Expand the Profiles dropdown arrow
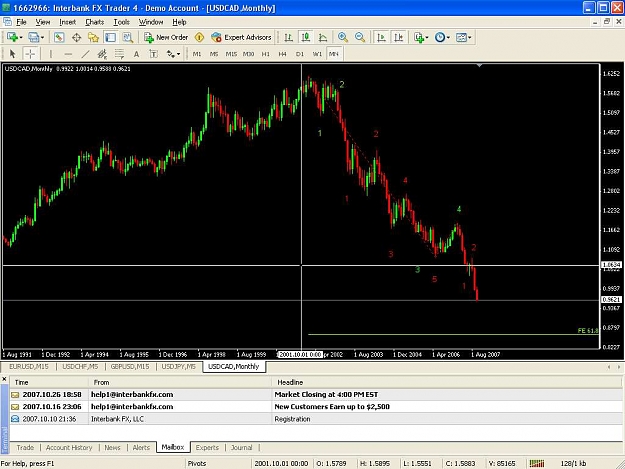This screenshot has width=625, height=469. point(43,37)
